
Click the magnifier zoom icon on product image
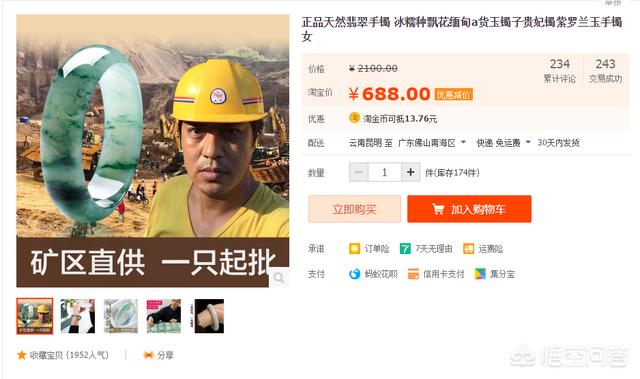(x=279, y=278)
